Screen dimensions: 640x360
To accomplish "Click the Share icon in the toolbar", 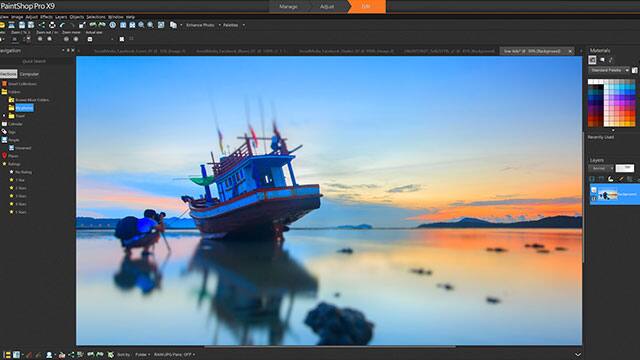I will click(x=42, y=25).
